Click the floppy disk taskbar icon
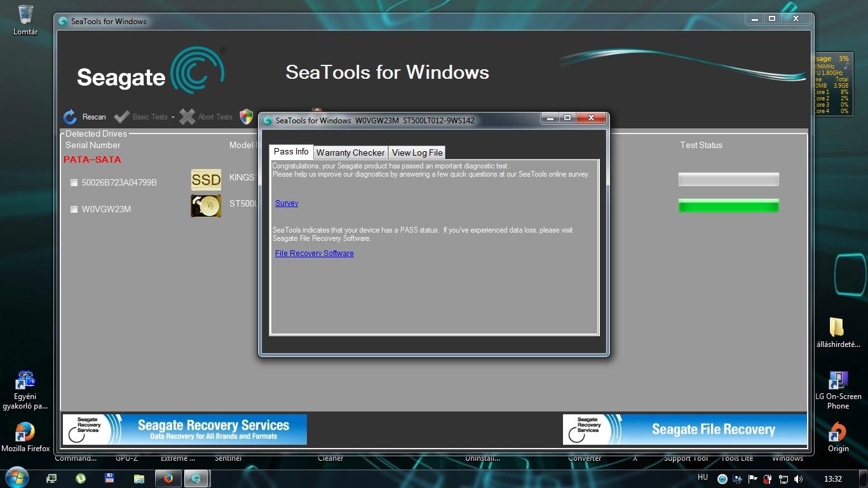Screen dimensions: 868x488 tap(109, 478)
